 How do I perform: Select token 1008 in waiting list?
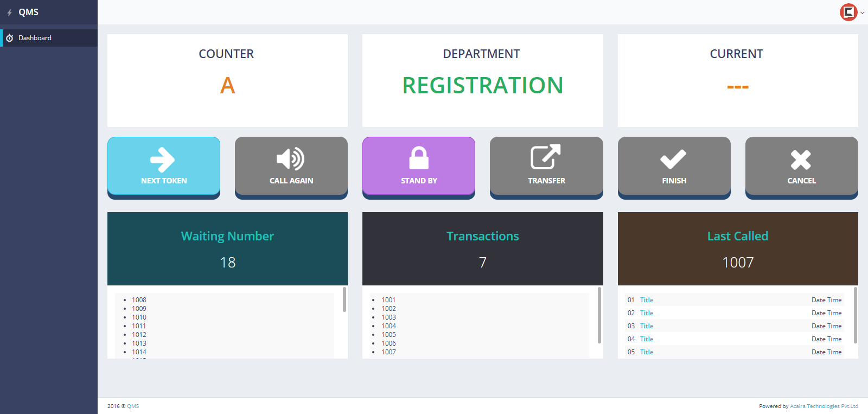(139, 300)
